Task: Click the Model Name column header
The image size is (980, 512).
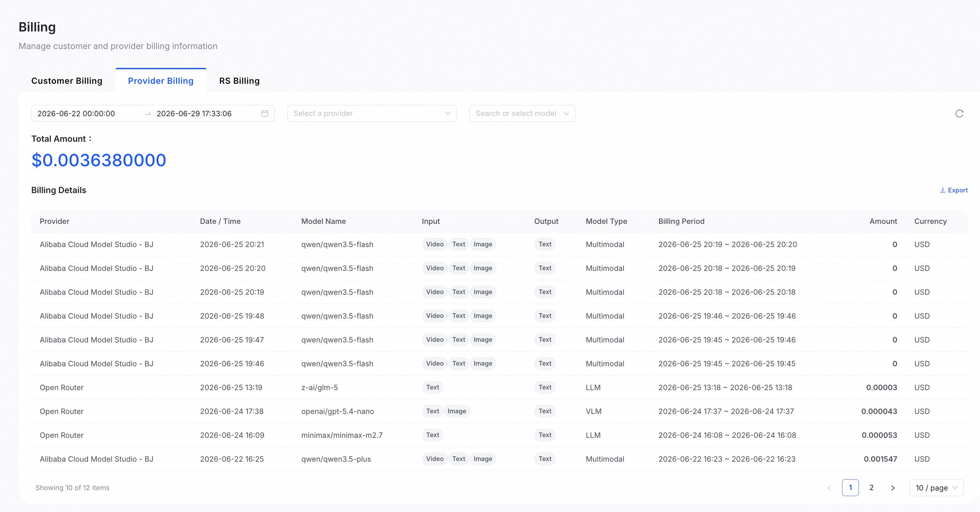Action: click(x=323, y=221)
